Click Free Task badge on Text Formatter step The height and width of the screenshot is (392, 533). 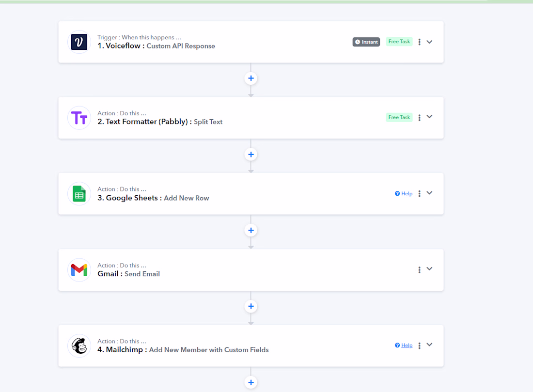click(399, 117)
